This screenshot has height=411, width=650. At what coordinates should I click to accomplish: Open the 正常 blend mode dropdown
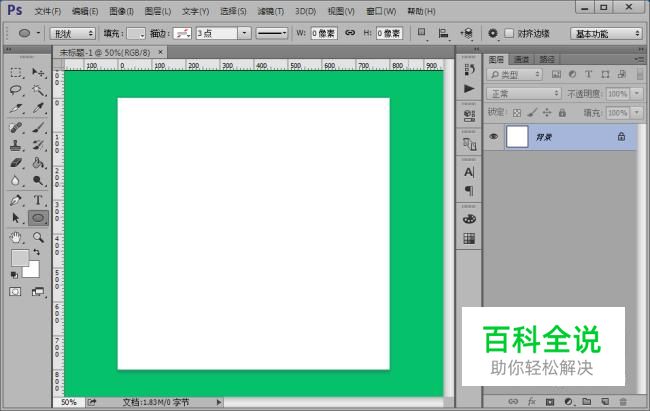(x=524, y=94)
